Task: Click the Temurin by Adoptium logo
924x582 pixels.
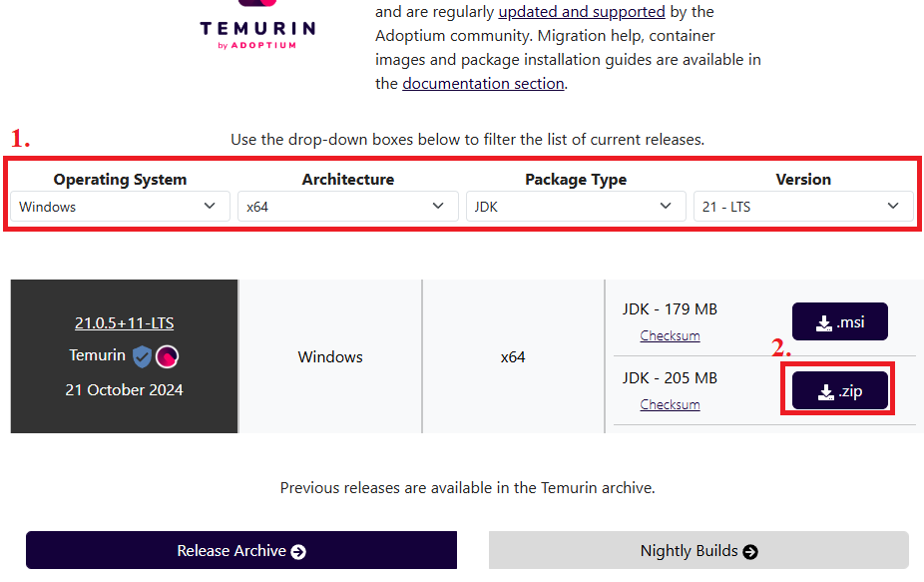Action: (x=257, y=26)
